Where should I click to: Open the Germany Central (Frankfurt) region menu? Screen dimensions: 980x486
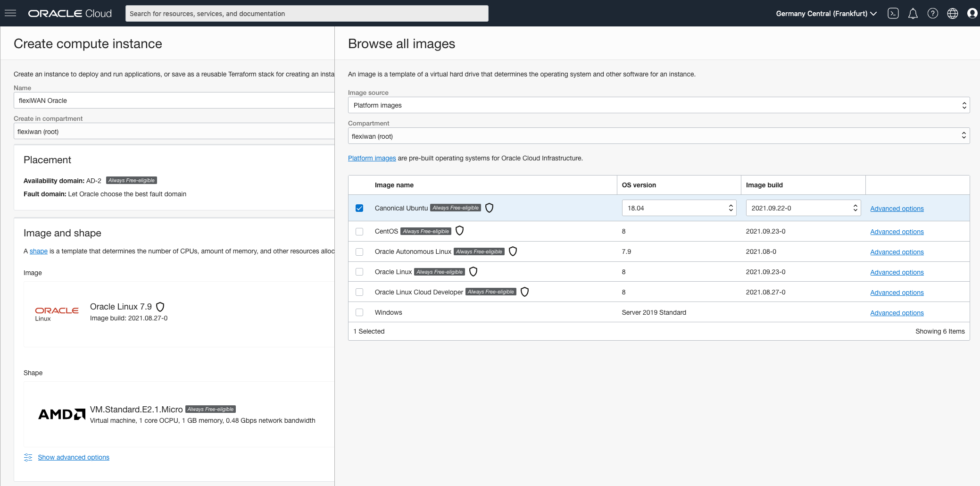[826, 14]
